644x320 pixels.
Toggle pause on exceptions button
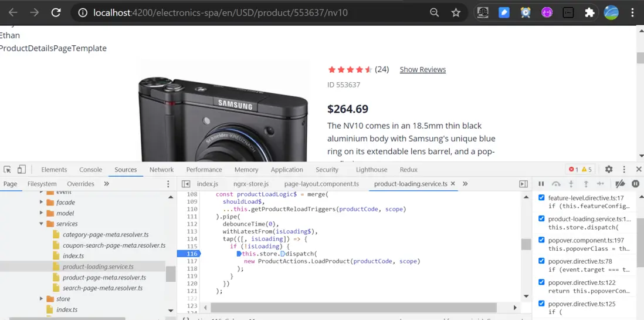[x=635, y=184]
